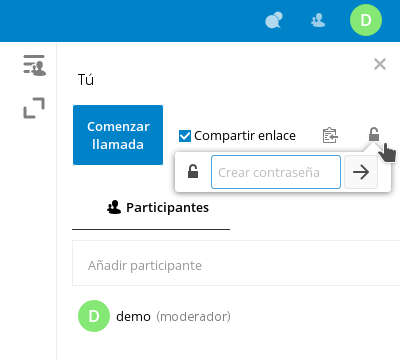Viewport: 400px width, 360px height.
Task: Focus the Crear contraseña field
Action: point(276,172)
